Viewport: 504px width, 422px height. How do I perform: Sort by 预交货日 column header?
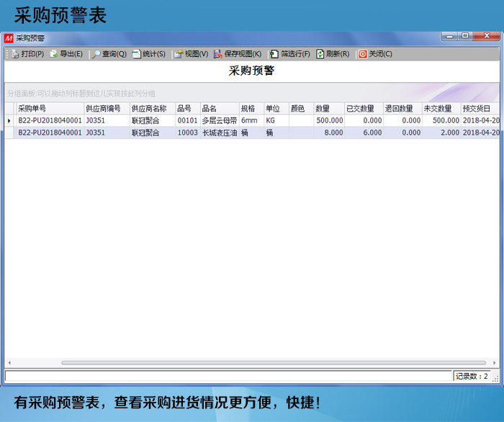(x=480, y=109)
